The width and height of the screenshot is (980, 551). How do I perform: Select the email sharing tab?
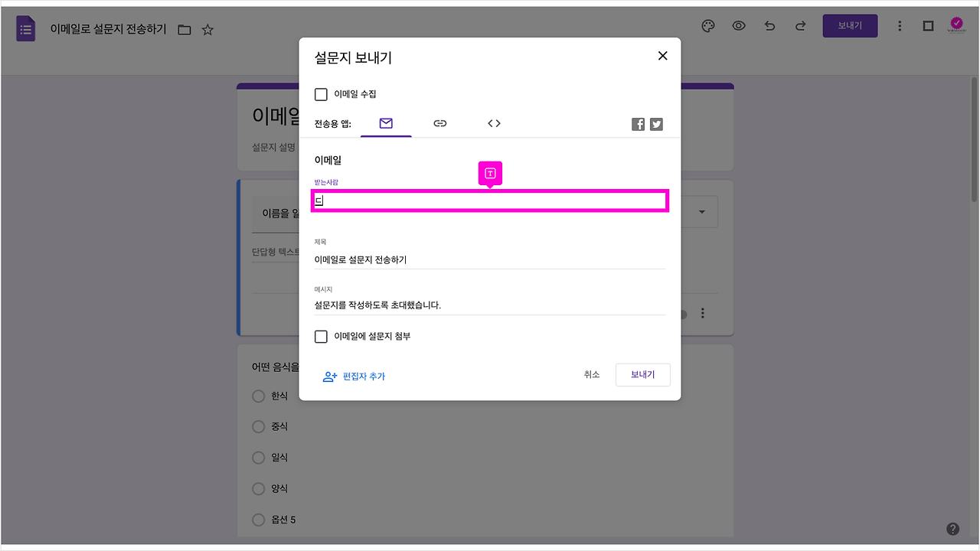click(386, 123)
